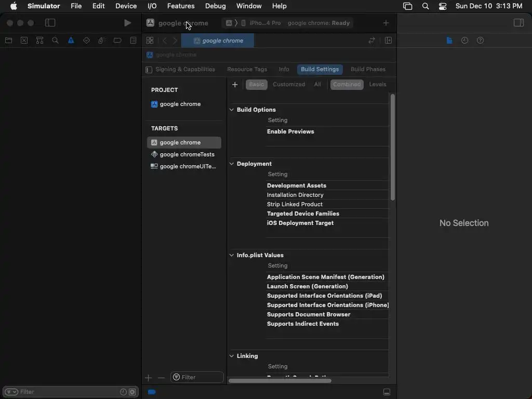Show the History inspector clock icon
The height and width of the screenshot is (399, 532).
pyautogui.click(x=465, y=41)
